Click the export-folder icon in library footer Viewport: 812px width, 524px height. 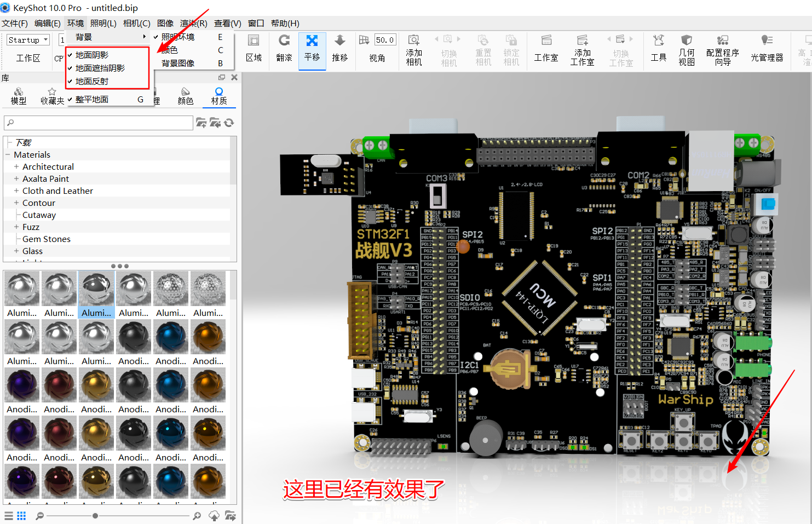coord(230,516)
